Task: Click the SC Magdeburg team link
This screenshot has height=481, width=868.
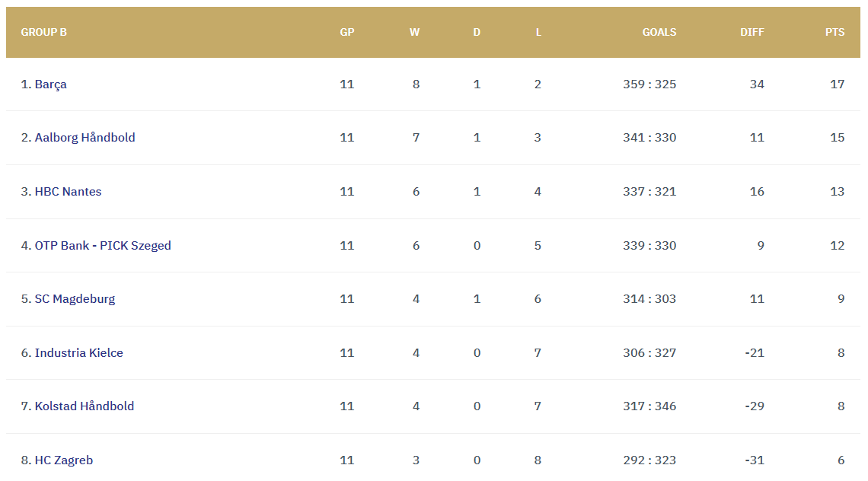Action: 75,299
